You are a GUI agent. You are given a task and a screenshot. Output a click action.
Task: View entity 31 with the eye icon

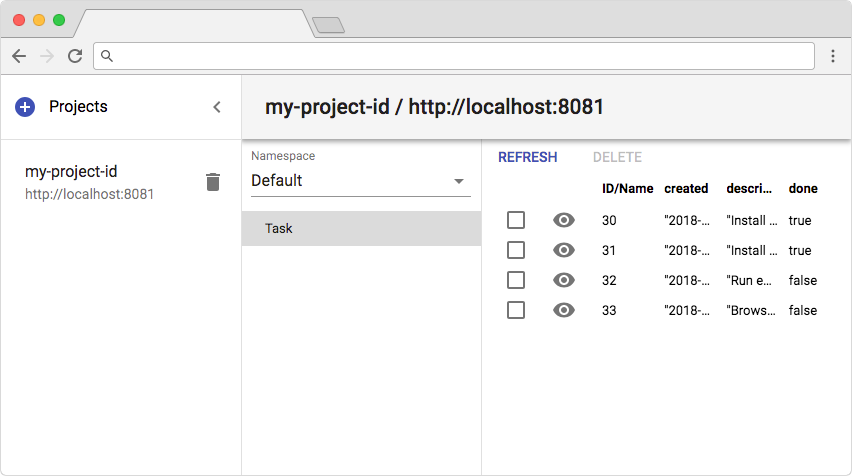pyautogui.click(x=564, y=250)
